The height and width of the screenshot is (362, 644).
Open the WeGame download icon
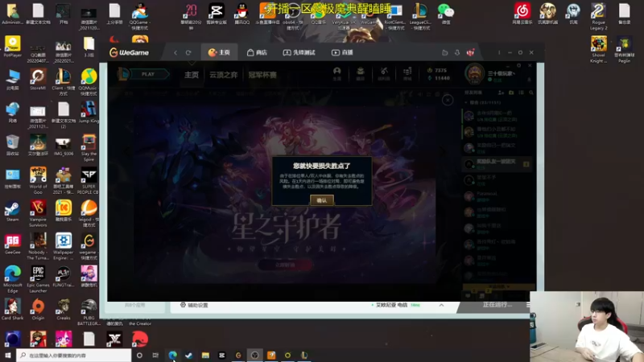457,52
